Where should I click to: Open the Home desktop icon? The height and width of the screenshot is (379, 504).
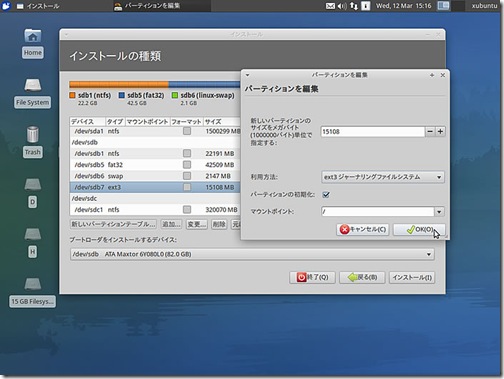pyautogui.click(x=33, y=36)
